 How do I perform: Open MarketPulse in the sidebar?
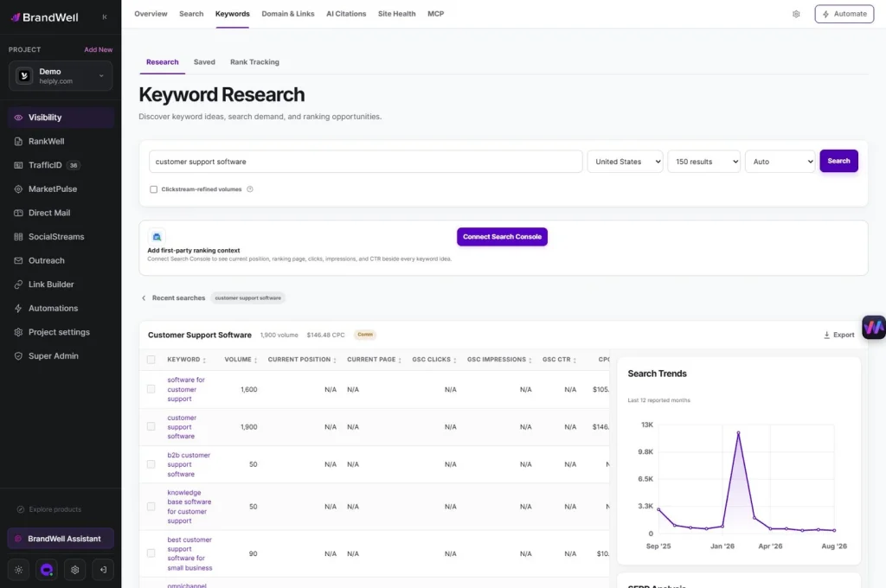click(61, 189)
